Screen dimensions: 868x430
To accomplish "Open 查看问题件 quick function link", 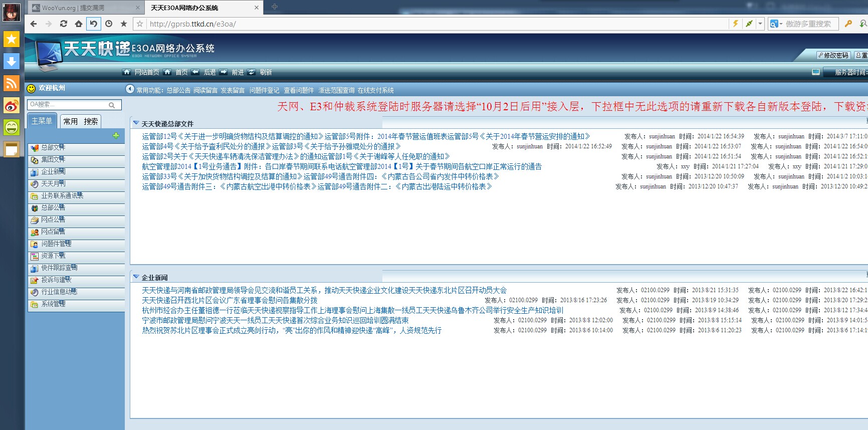I will click(299, 90).
